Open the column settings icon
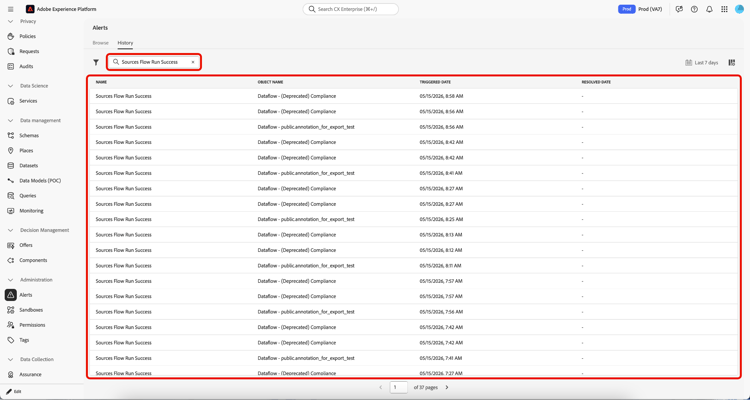Image resolution: width=750 pixels, height=400 pixels. (x=731, y=63)
